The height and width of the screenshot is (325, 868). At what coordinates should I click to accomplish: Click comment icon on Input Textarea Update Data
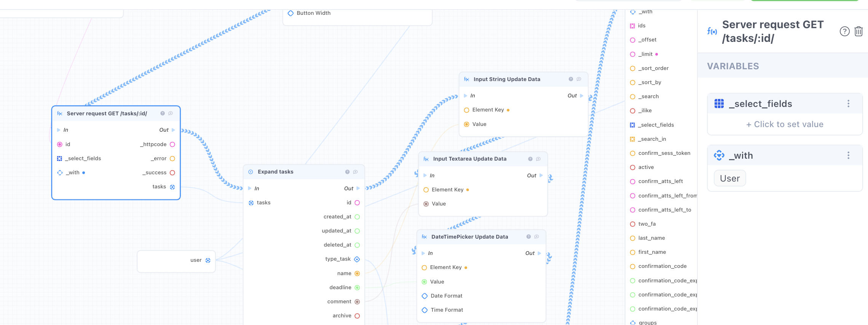[x=538, y=159]
